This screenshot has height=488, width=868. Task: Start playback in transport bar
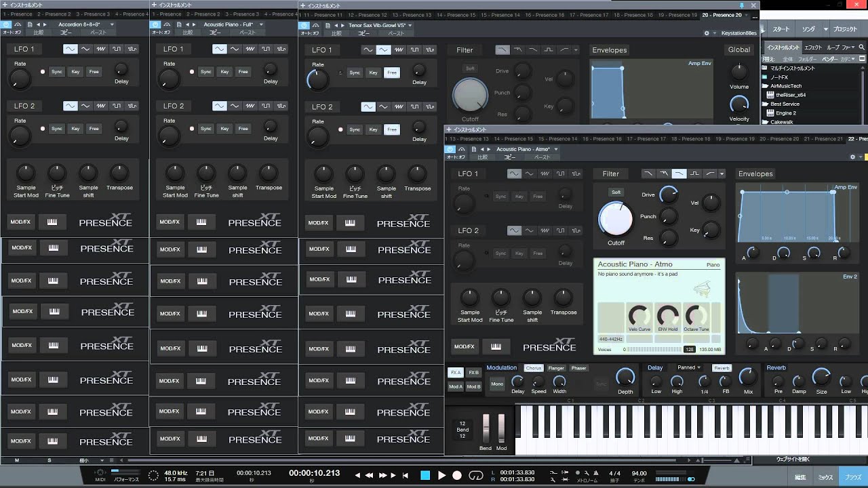coord(442,476)
